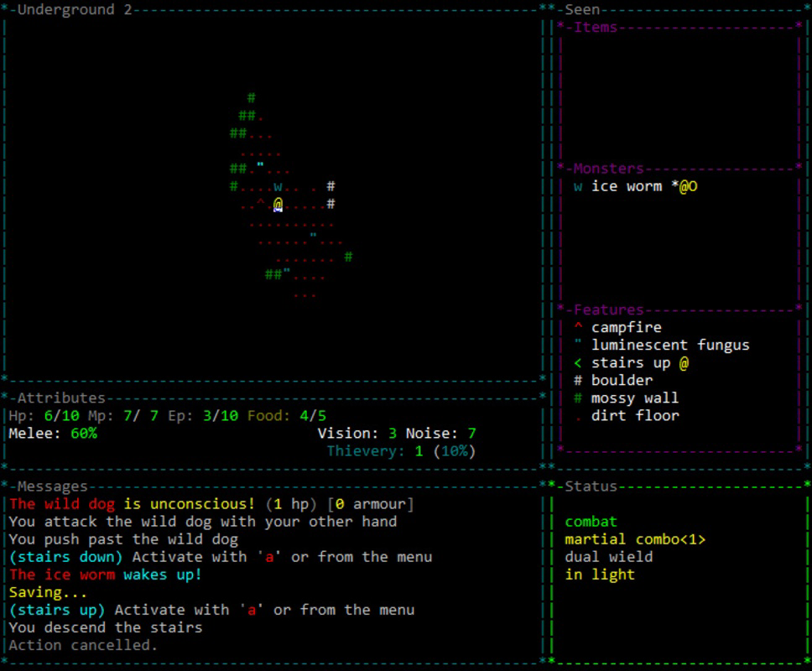Image resolution: width=812 pixels, height=671 pixels.
Task: Click the 'Seen' panel title
Action: pos(583,10)
